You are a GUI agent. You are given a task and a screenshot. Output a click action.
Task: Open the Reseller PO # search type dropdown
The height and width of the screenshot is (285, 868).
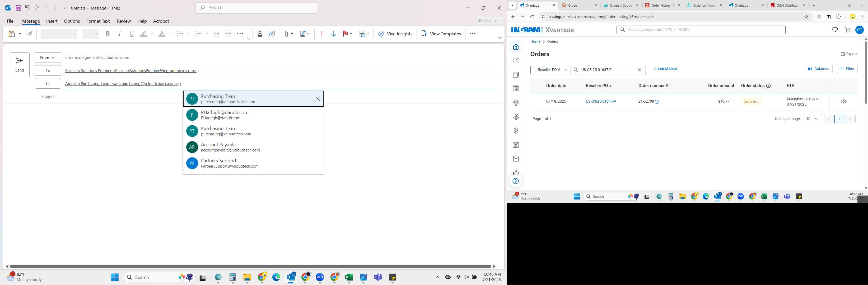click(x=550, y=70)
